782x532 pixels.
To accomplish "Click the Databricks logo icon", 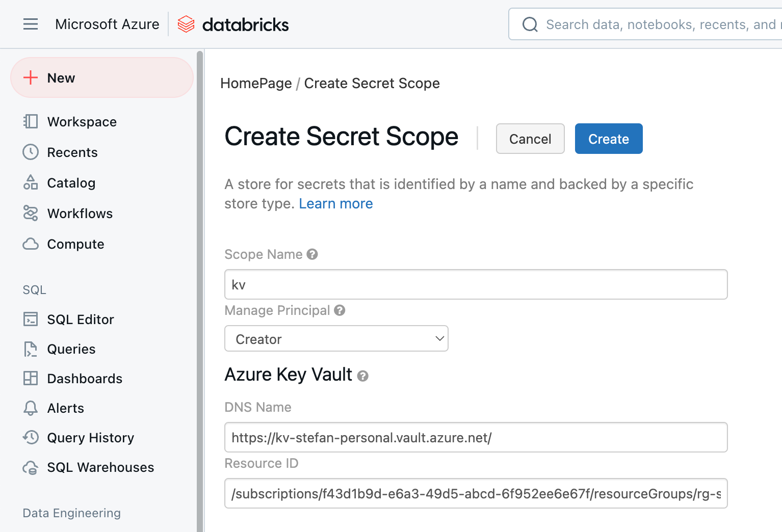I will point(186,24).
